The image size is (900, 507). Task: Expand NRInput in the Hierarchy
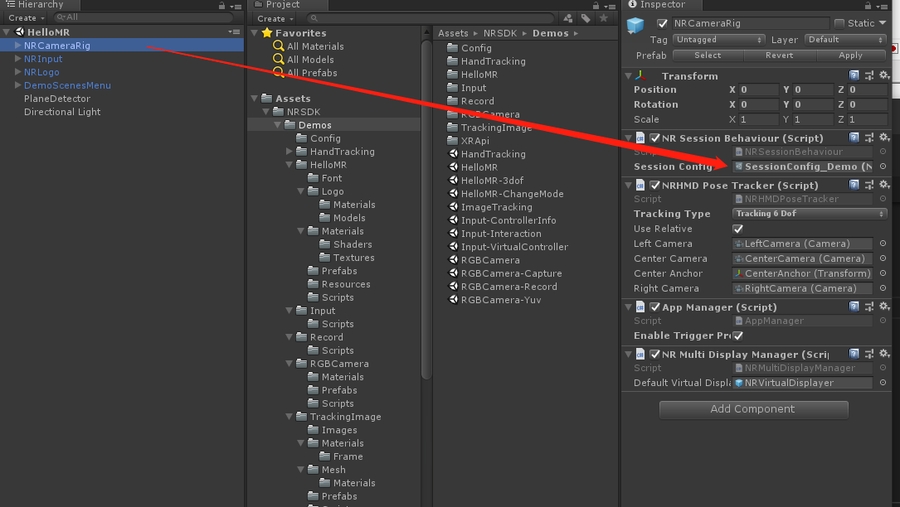click(x=18, y=59)
